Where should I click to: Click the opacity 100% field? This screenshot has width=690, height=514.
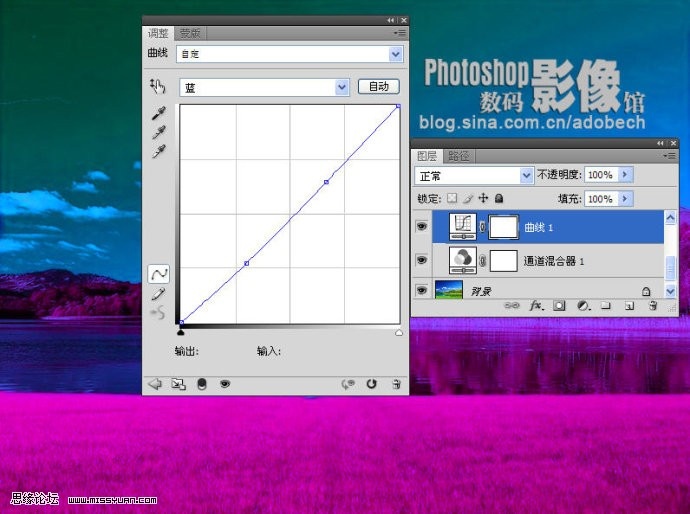click(601, 175)
